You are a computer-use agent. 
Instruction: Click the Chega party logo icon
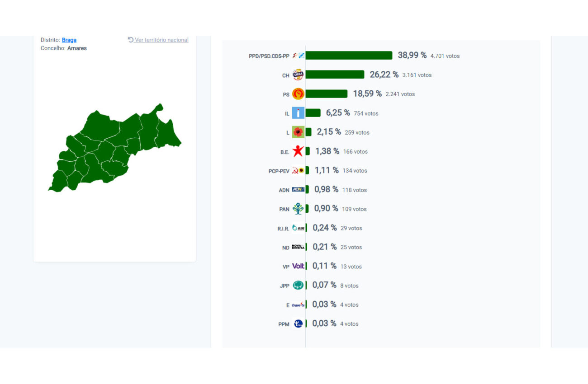tap(298, 75)
